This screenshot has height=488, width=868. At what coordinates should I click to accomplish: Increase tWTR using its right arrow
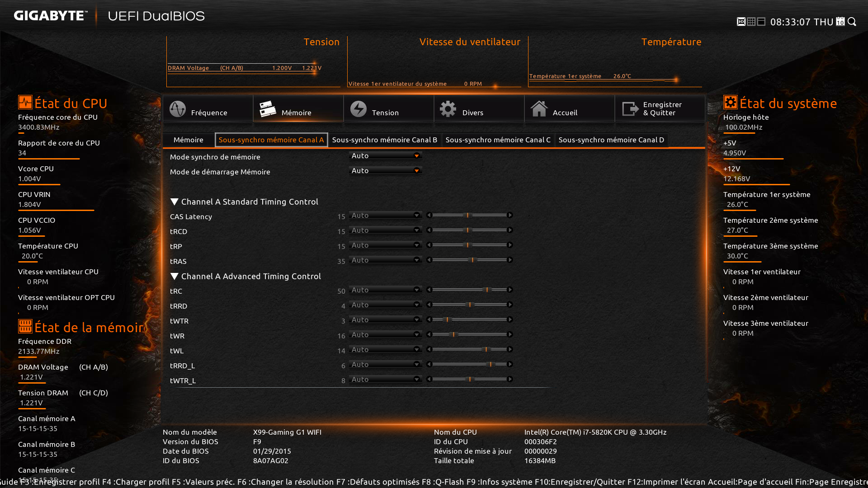click(510, 319)
